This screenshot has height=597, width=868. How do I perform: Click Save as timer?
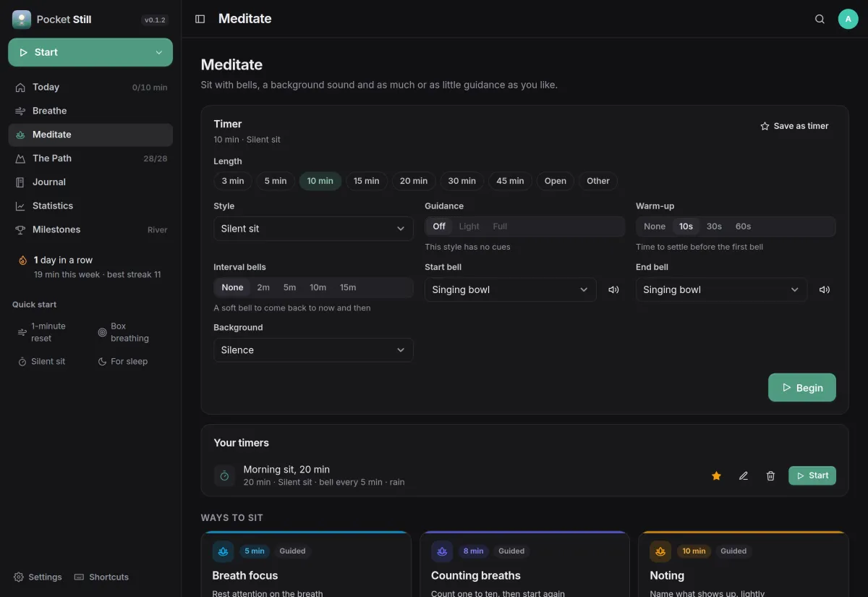click(x=794, y=126)
